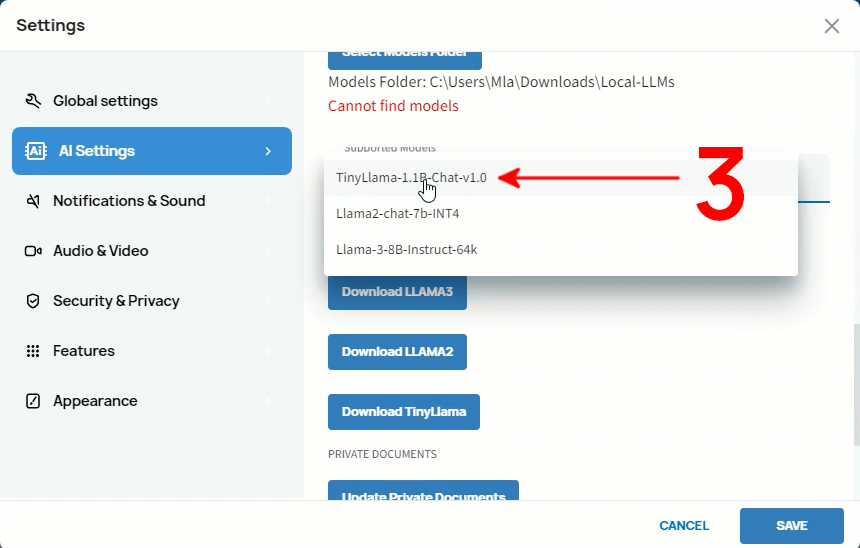Click the AI Settings sidebar icon

click(36, 151)
